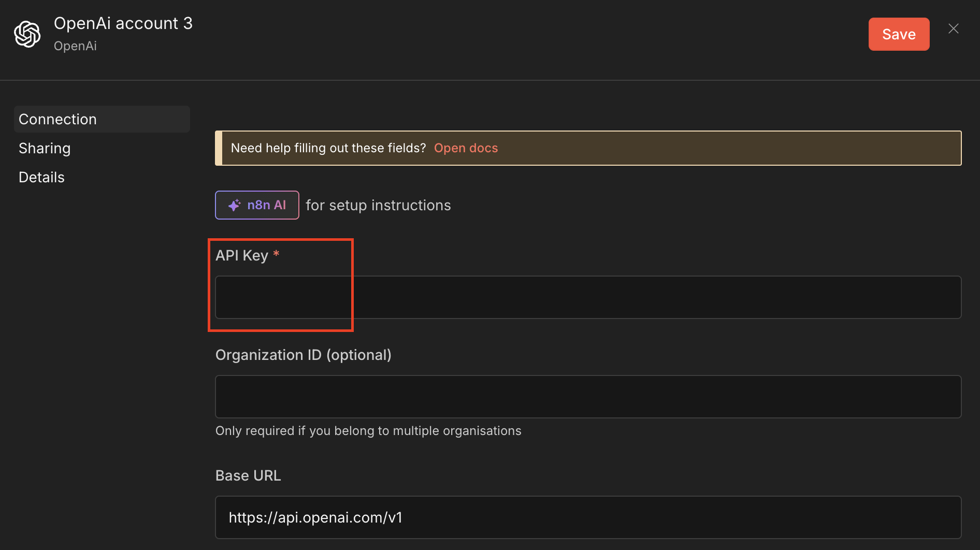Click the 'for setup instructions' text
The height and width of the screenshot is (550, 980).
(378, 206)
